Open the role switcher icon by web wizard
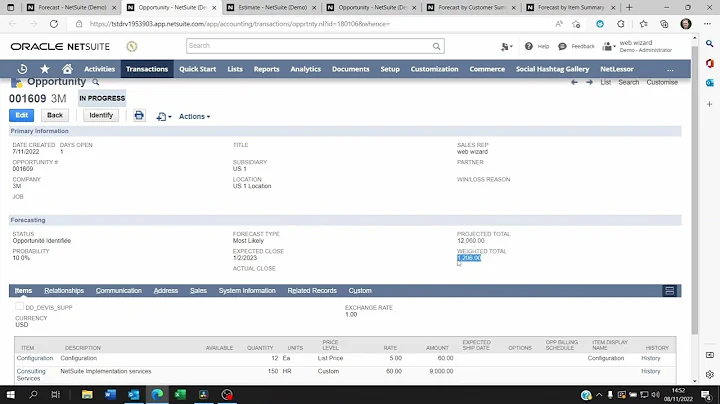Screen dimensions: 720x404 608,46
